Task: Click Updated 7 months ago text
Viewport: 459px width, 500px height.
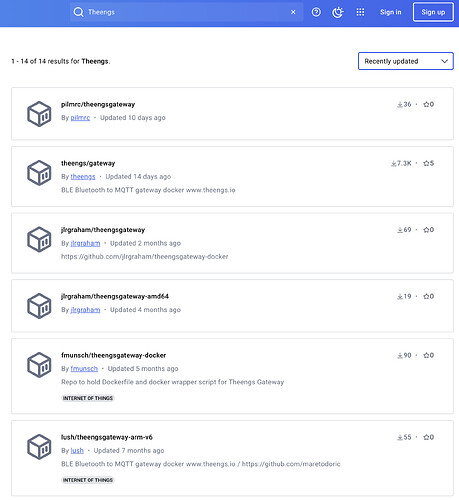Action: click(x=129, y=451)
